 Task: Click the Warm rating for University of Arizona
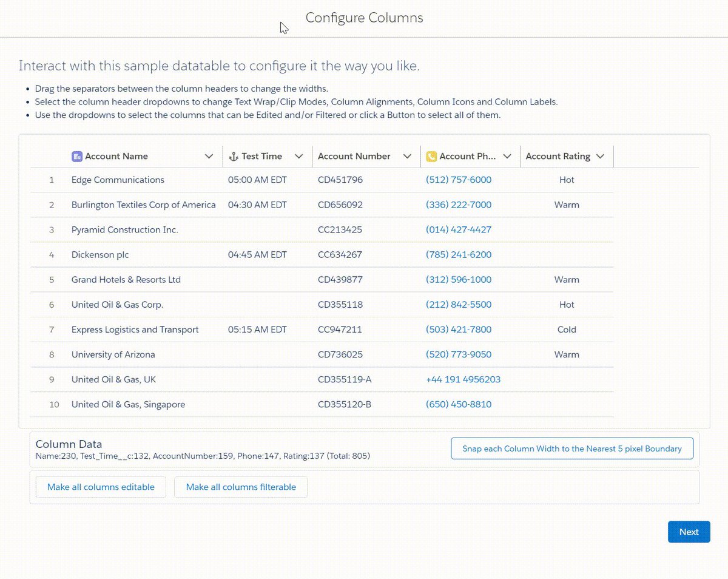(x=567, y=354)
